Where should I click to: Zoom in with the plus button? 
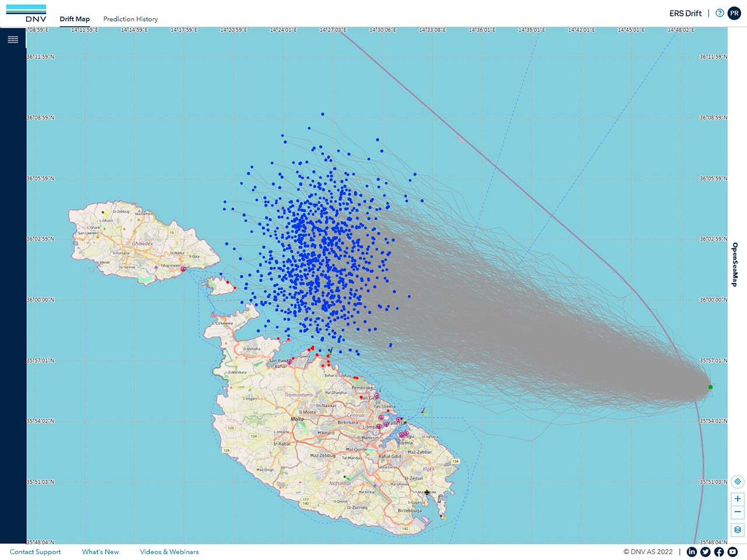738,499
